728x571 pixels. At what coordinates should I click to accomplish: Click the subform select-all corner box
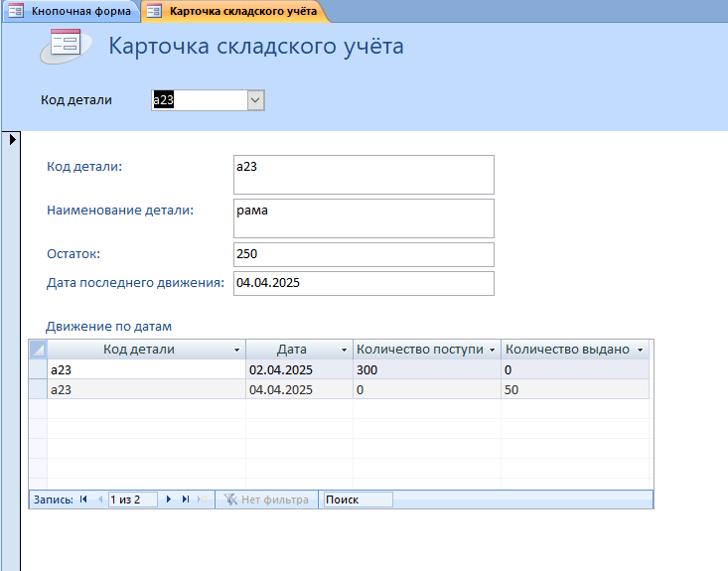click(x=38, y=350)
